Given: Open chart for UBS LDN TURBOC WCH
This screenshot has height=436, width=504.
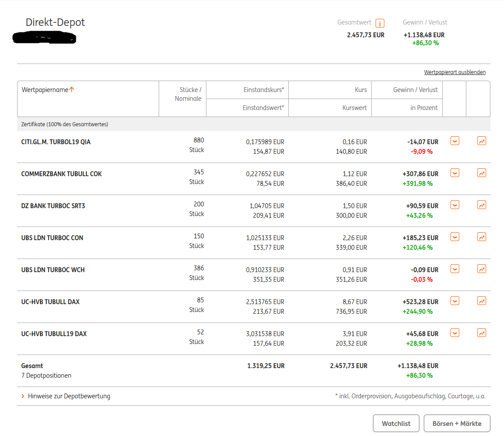Looking at the screenshot, I should (x=481, y=269).
